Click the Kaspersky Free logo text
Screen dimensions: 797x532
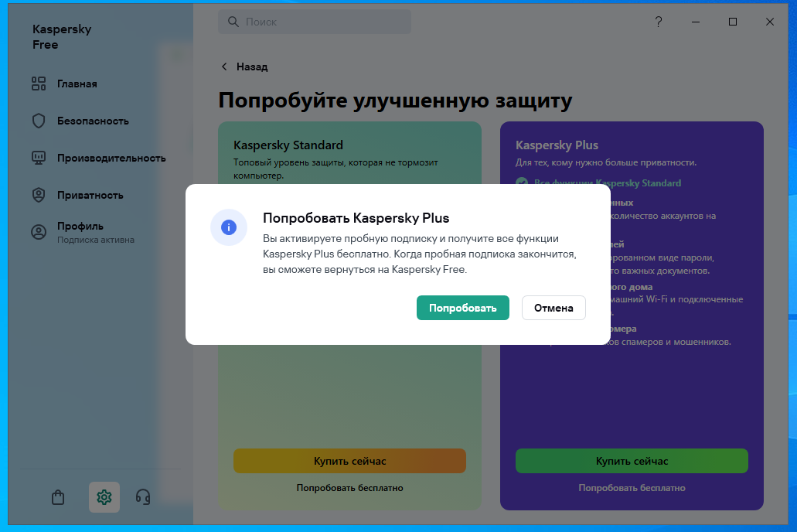pos(62,36)
